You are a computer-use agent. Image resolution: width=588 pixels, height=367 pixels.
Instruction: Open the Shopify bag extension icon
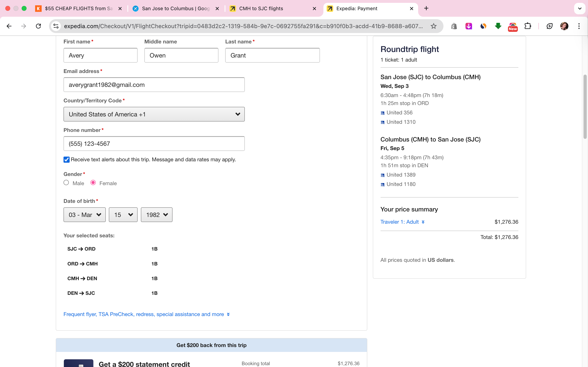coord(454,26)
